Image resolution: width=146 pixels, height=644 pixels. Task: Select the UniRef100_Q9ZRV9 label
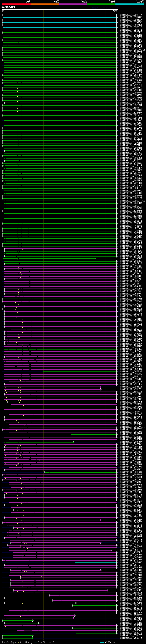pyautogui.click(x=131, y=37)
